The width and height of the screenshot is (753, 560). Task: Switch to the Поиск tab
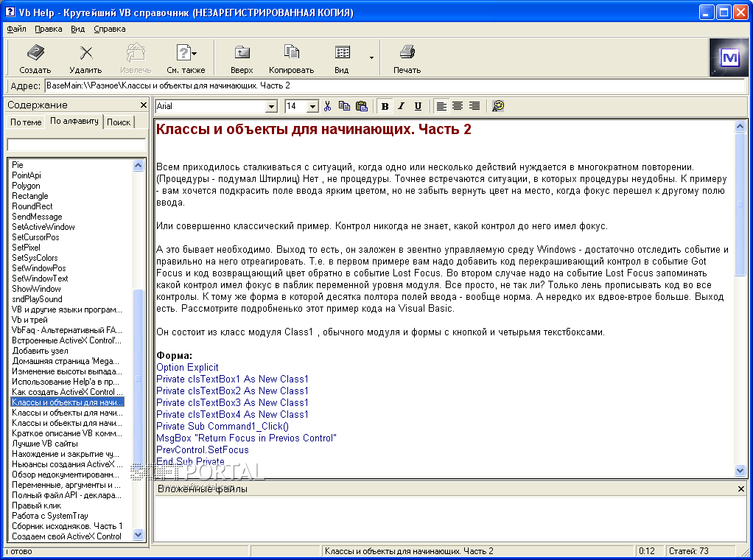click(119, 122)
